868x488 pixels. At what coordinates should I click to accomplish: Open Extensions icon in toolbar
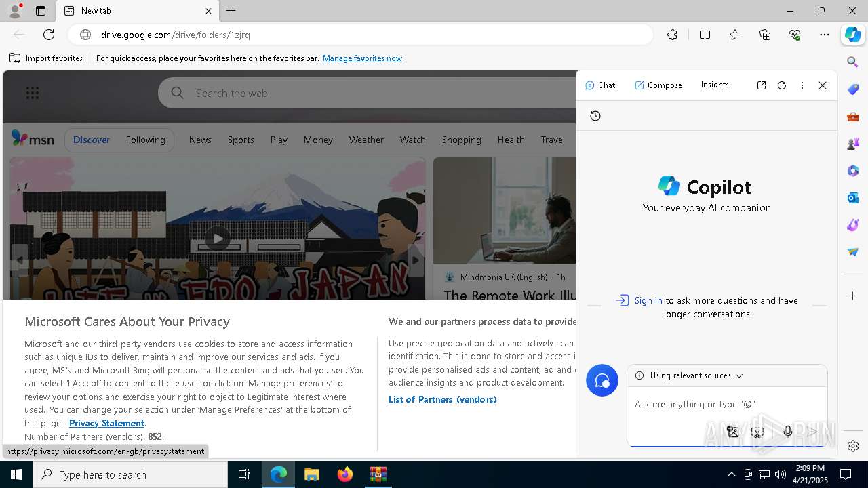click(672, 35)
